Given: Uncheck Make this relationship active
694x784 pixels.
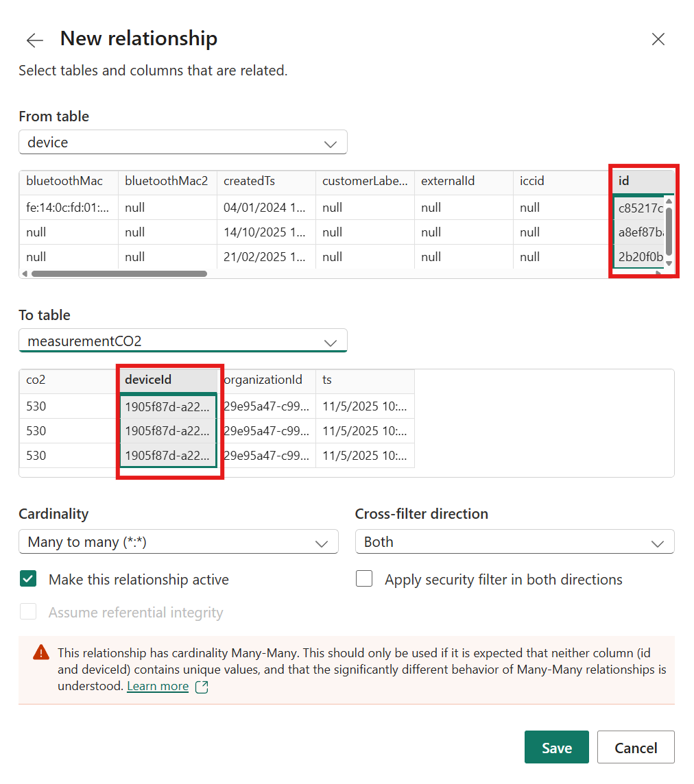Looking at the screenshot, I should pos(28,580).
